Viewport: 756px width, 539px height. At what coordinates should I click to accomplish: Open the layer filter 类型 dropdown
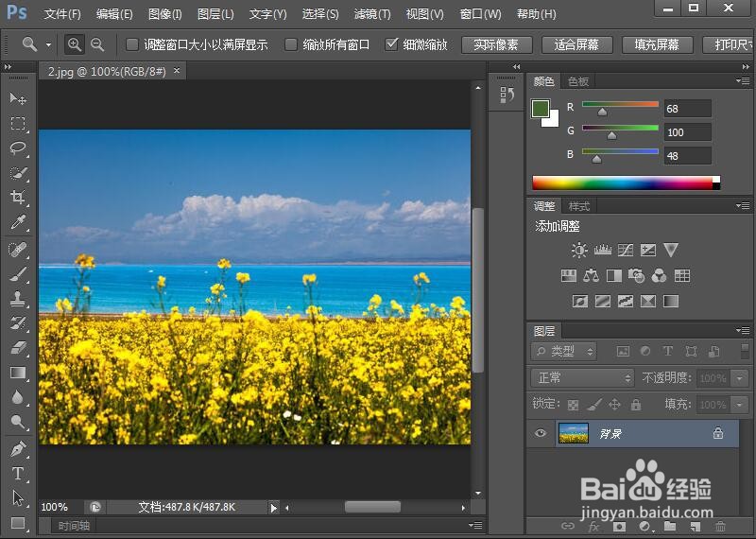pyautogui.click(x=563, y=351)
